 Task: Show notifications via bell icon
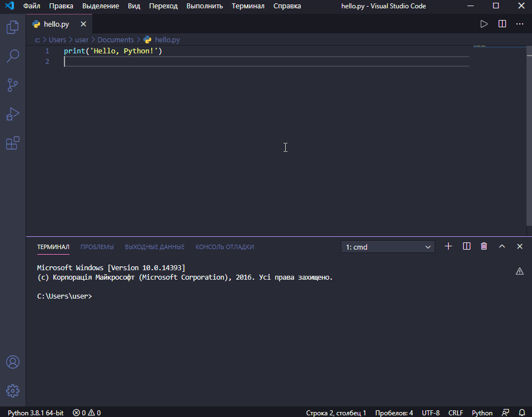point(523,413)
